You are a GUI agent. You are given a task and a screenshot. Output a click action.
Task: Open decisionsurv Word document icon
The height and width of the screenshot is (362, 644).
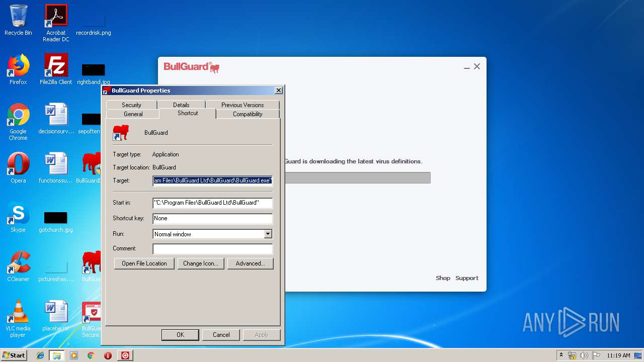tap(56, 119)
